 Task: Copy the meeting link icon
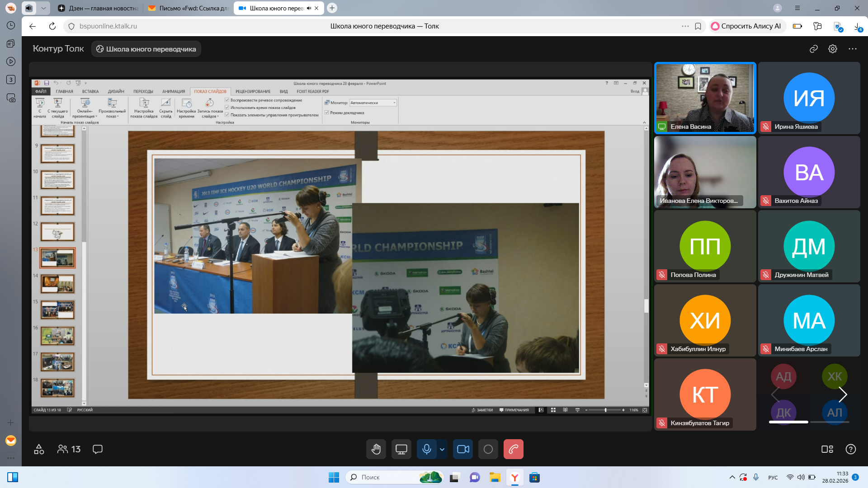coord(814,49)
